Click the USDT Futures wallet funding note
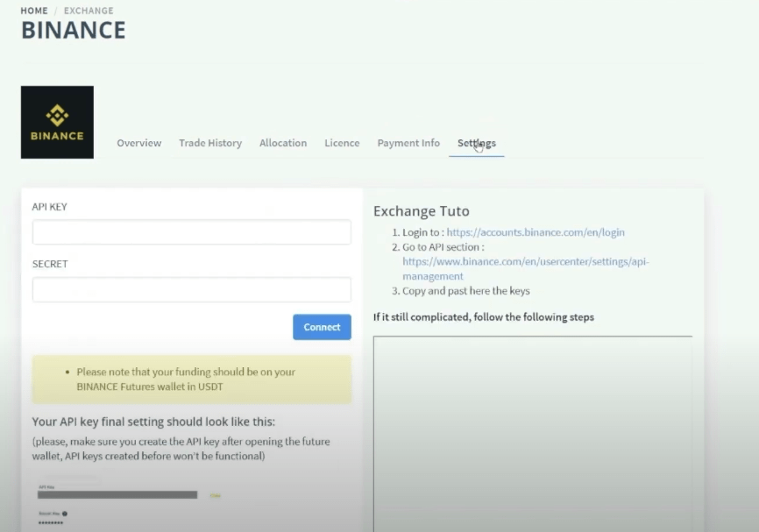The height and width of the screenshot is (532, 759). (192, 379)
